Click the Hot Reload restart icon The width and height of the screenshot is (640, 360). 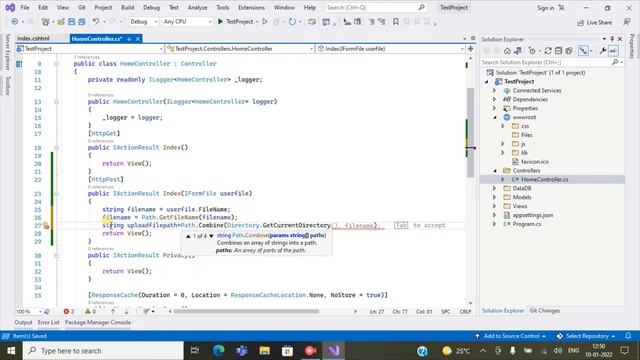click(292, 22)
